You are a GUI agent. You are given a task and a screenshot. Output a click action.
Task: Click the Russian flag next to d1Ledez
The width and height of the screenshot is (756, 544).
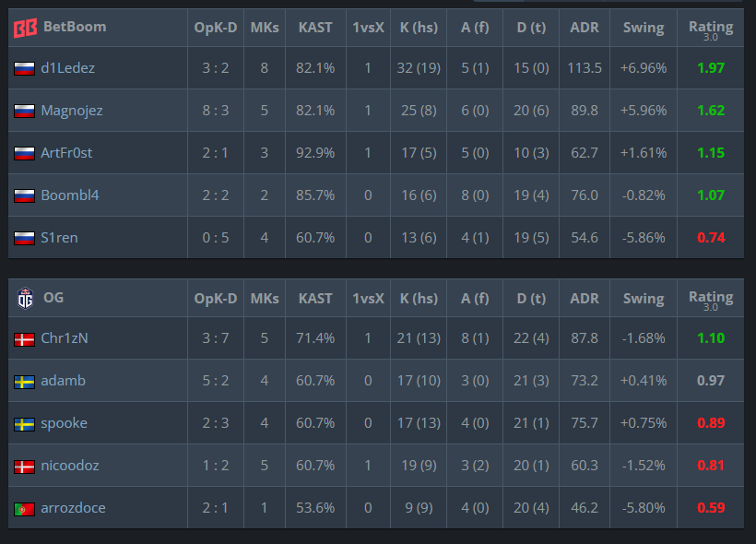pos(24,68)
